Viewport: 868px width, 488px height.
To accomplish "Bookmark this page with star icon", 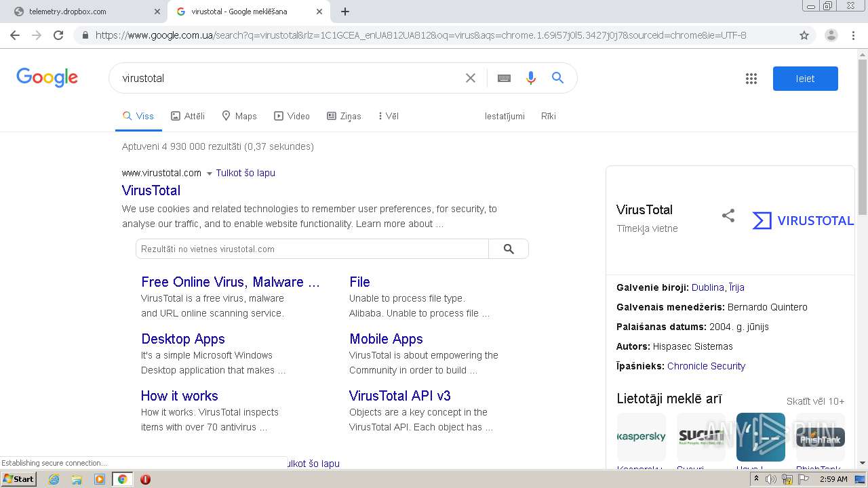I will pyautogui.click(x=804, y=35).
